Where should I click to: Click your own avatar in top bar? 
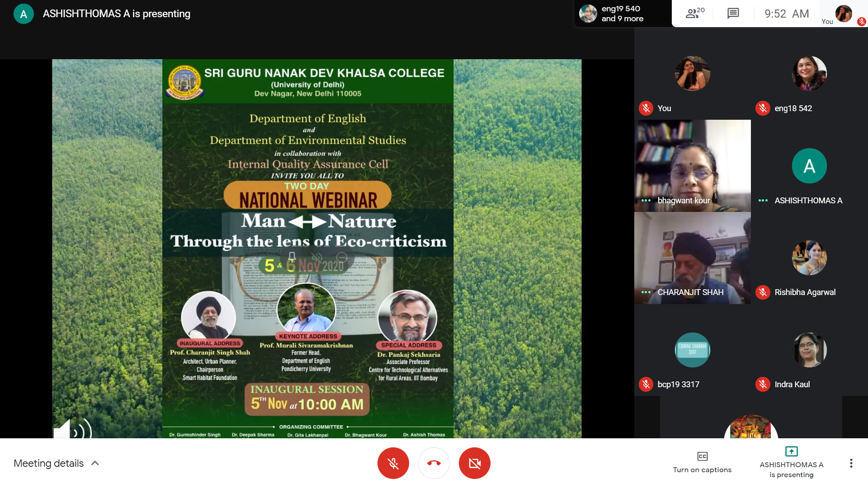coord(843,14)
